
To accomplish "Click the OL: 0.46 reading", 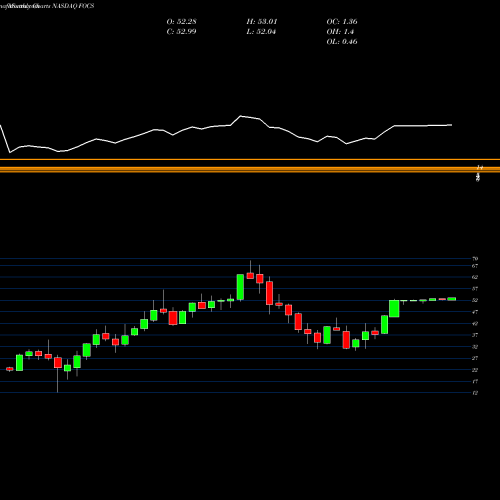I will click(x=342, y=42).
